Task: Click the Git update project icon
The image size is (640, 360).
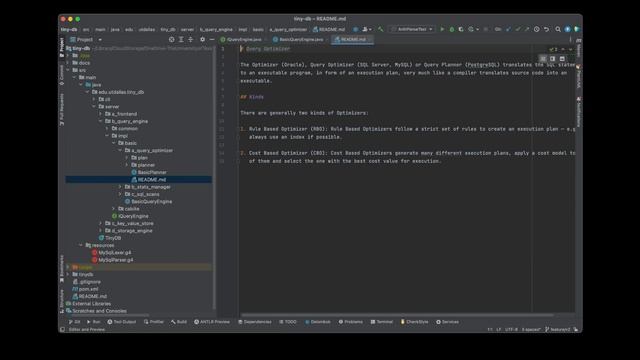Action: click(508, 29)
